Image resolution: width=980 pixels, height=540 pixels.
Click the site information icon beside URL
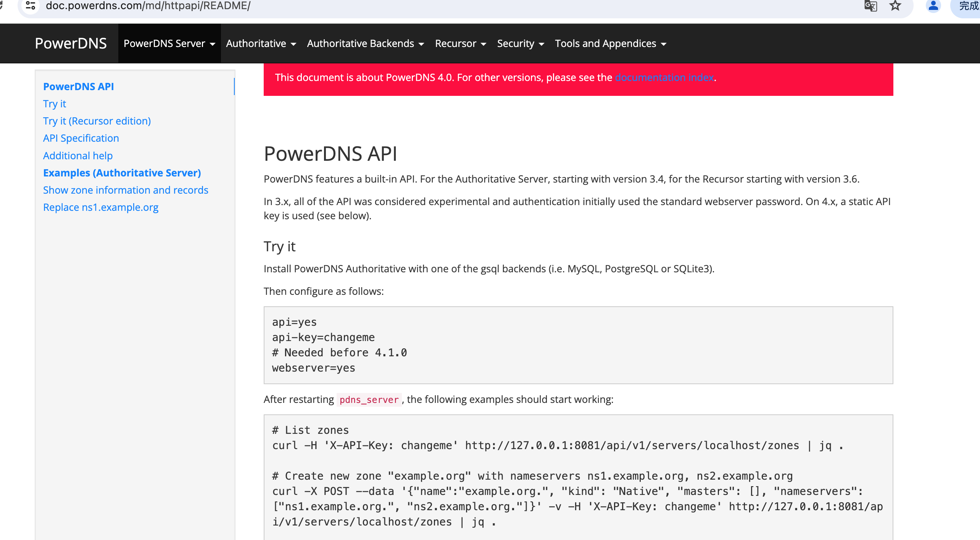coord(31,6)
